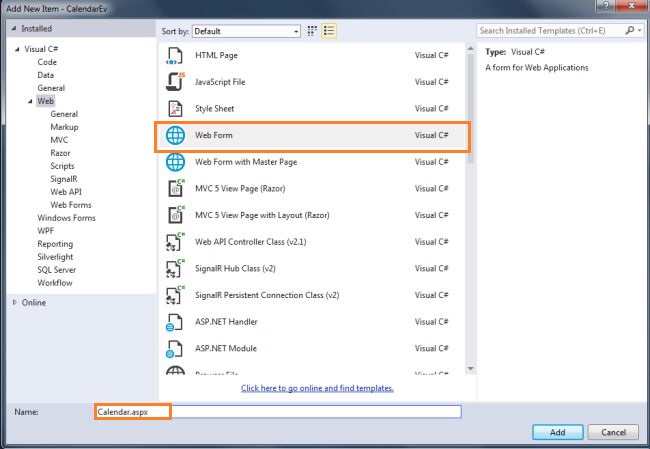Click the ASP.NET Handler file icon

[x=174, y=322]
